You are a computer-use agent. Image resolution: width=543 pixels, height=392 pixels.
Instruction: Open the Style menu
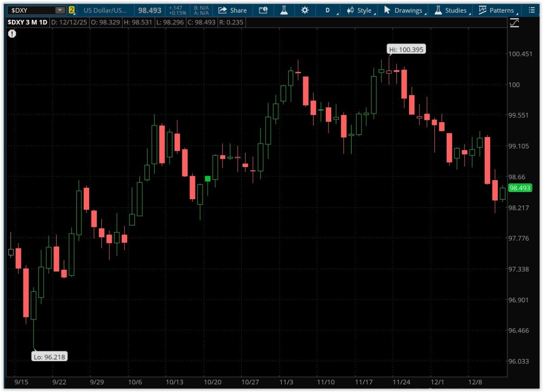point(360,10)
